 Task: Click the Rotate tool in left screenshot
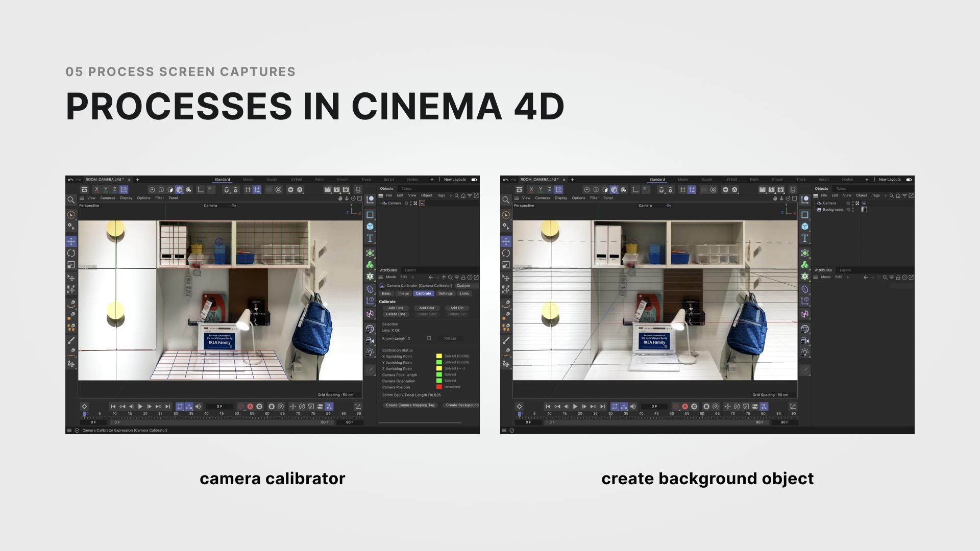click(71, 253)
